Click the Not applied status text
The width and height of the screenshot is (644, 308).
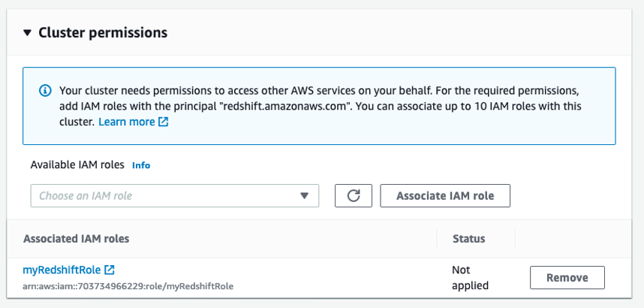(x=471, y=277)
